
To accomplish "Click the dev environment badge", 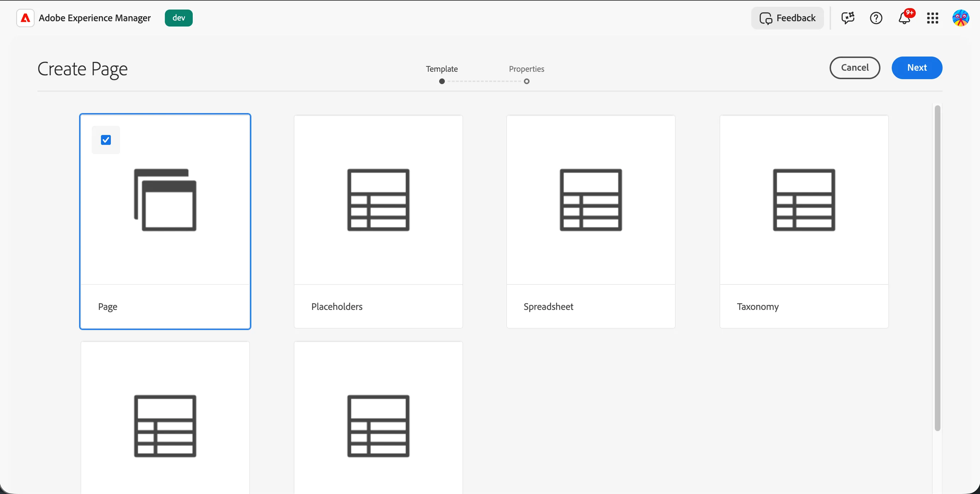I will pyautogui.click(x=178, y=18).
